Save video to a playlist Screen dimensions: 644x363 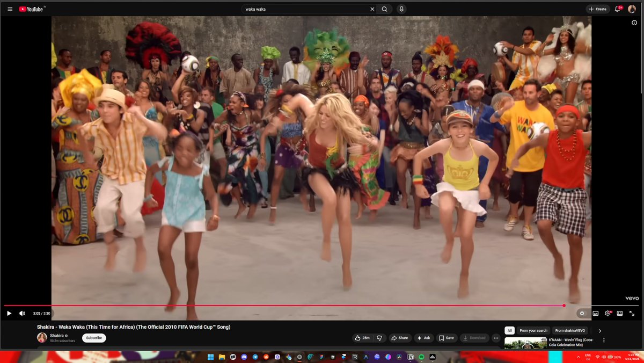coord(447,338)
